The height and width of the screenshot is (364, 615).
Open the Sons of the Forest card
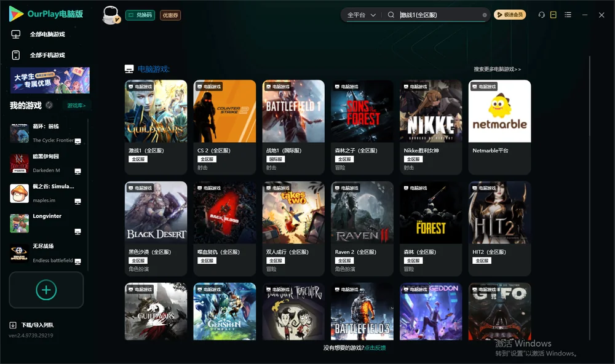click(362, 127)
